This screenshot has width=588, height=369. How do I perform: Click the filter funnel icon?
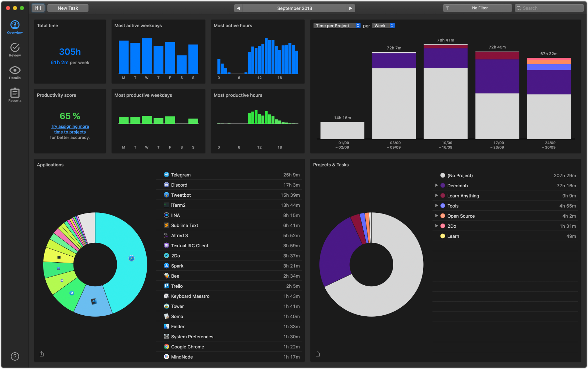point(447,8)
